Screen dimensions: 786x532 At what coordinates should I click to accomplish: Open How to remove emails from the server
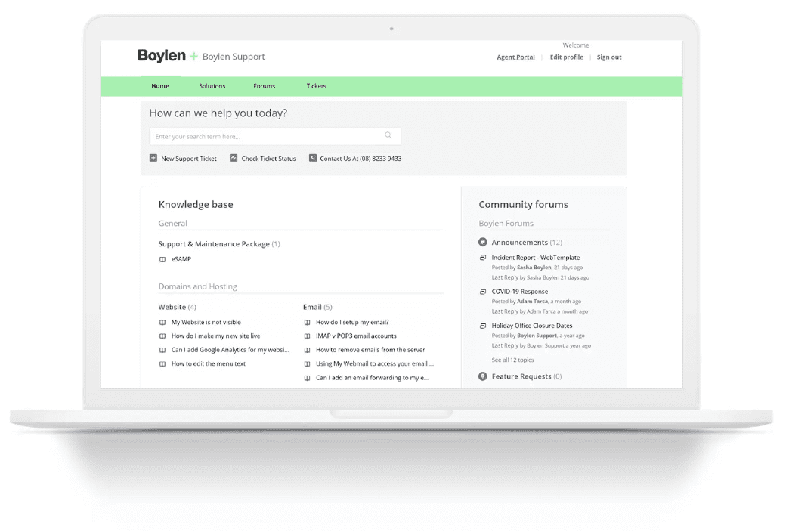point(370,350)
